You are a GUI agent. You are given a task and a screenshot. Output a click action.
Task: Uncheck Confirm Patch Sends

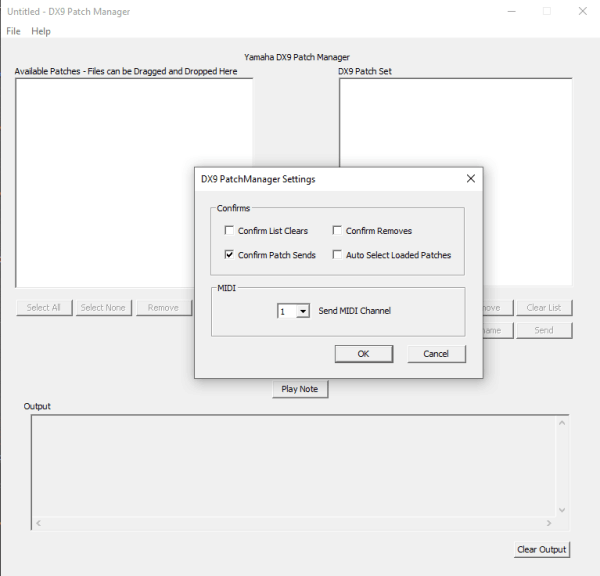230,255
